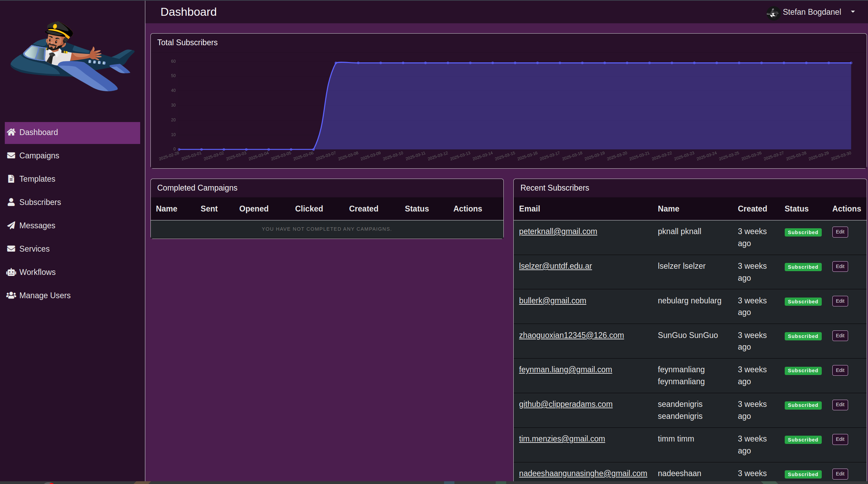The height and width of the screenshot is (484, 868).
Task: Open Manage Users in the sidebar
Action: click(72, 295)
